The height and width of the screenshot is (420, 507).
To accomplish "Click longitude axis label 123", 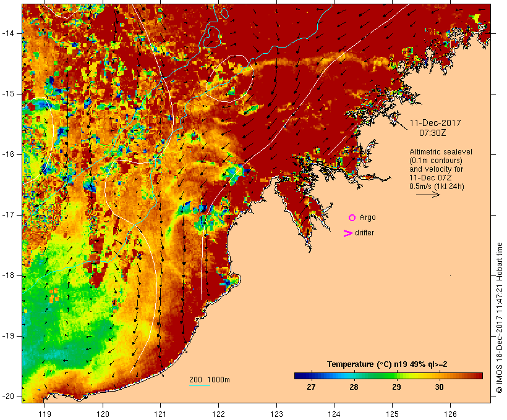I will coord(276,414).
